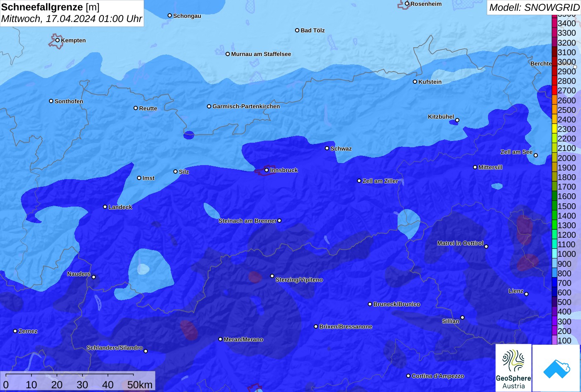Image resolution: width=581 pixels, height=392 pixels.
Task: Click the Brixen/Bressanone label
Action: point(346,326)
